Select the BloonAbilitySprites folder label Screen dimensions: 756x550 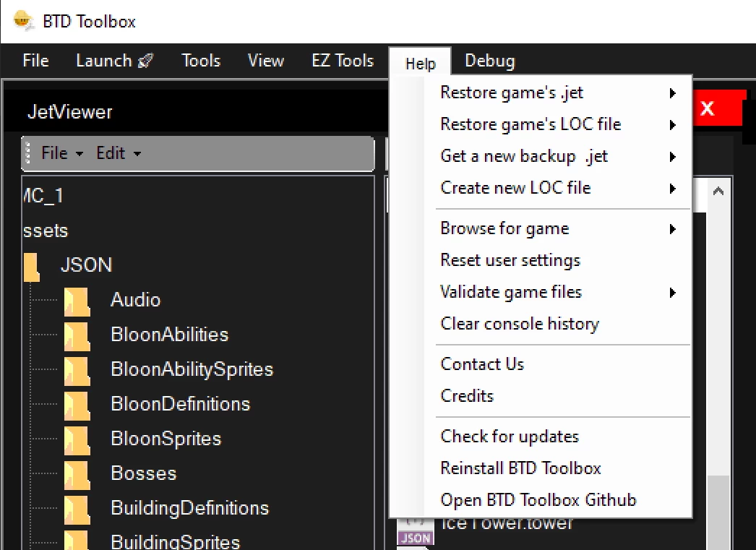[x=192, y=369]
